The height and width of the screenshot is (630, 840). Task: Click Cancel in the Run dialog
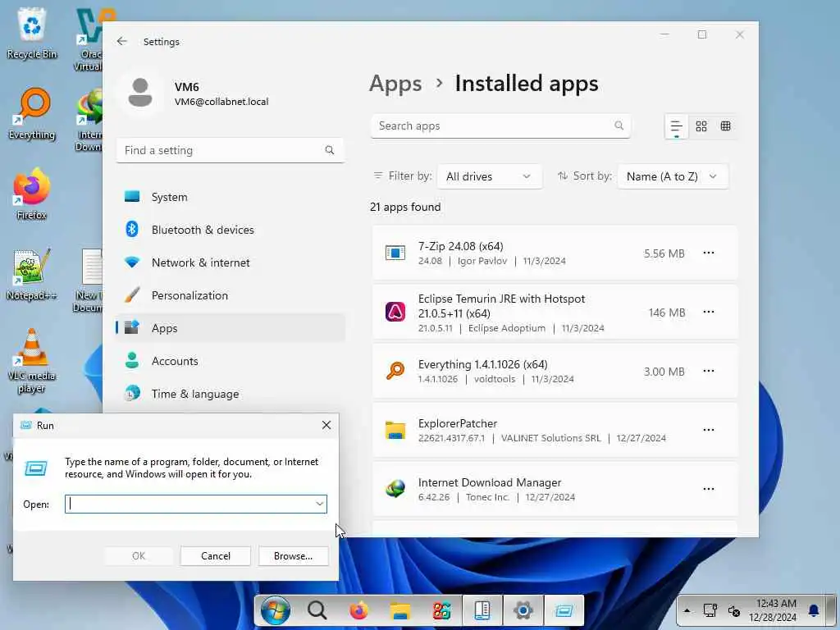point(216,556)
